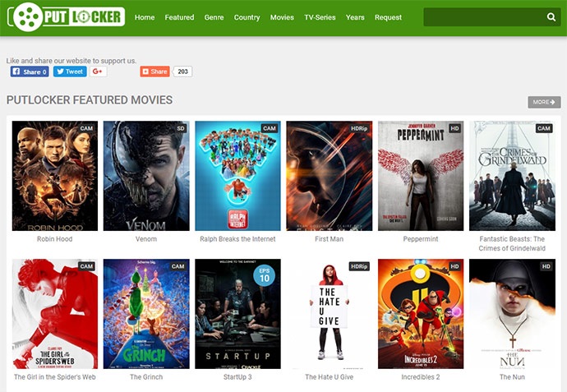Screen dimensions: 567x392
Task: Open the Years menu
Action: (355, 17)
